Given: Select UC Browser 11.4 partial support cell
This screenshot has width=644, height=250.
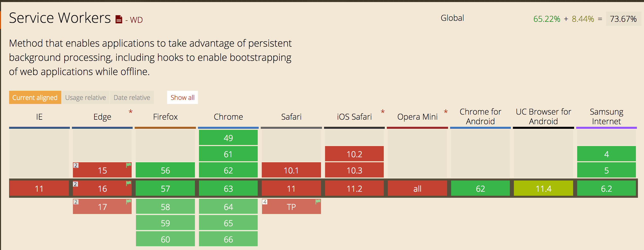Looking at the screenshot, I should [x=543, y=188].
